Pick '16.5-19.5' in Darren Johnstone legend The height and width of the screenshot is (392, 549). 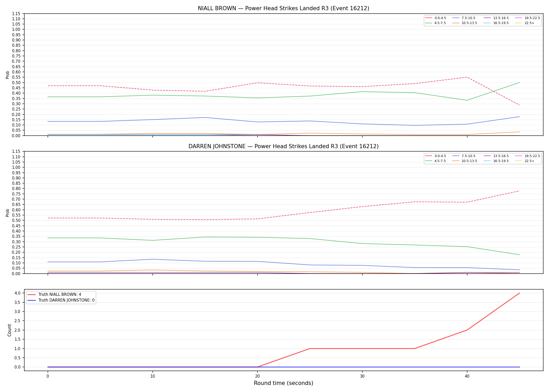click(496, 161)
